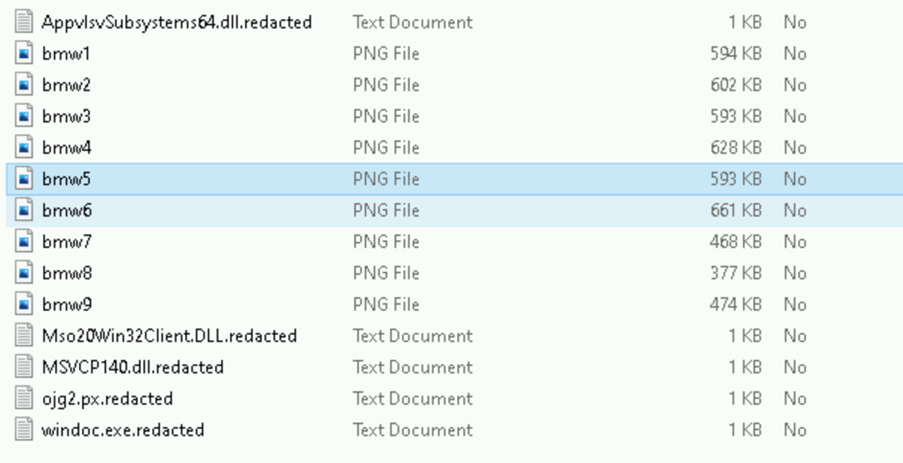The height and width of the screenshot is (463, 903).
Task: Click the Text Document type of ojg2.px.redacted
Action: [412, 399]
